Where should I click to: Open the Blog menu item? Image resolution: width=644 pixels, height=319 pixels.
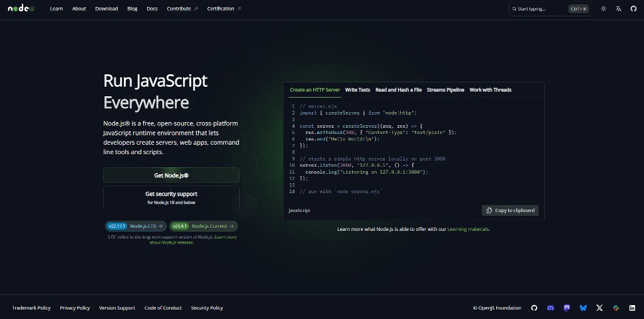point(132,9)
